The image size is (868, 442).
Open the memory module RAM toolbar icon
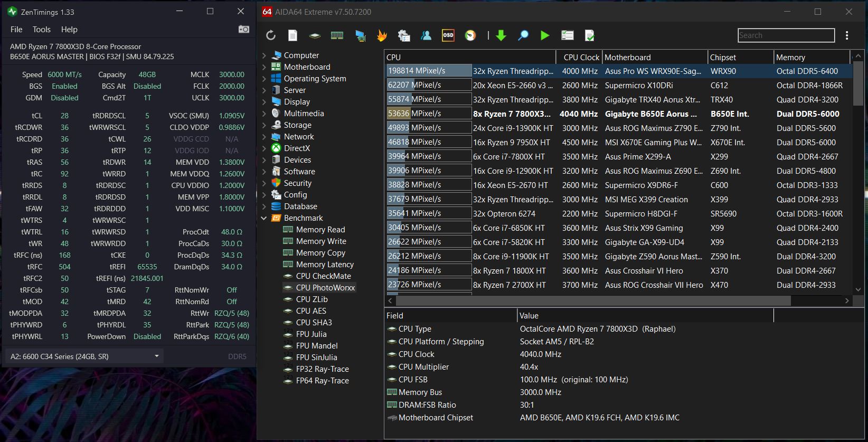pyautogui.click(x=337, y=35)
